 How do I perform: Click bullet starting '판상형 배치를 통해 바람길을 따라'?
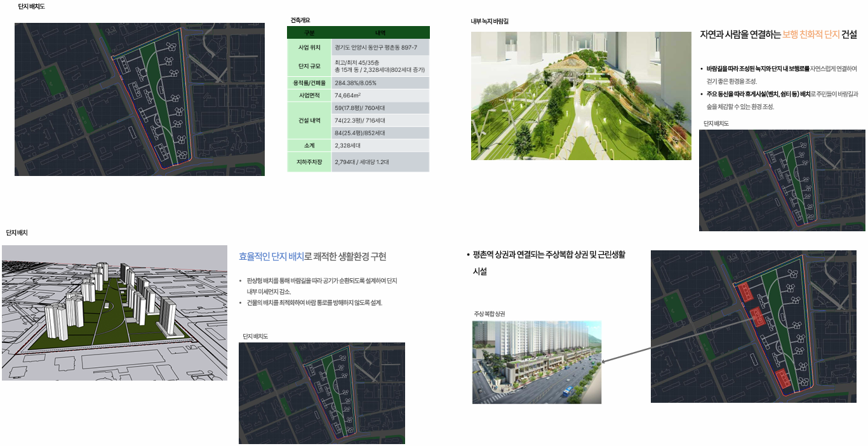coord(322,286)
